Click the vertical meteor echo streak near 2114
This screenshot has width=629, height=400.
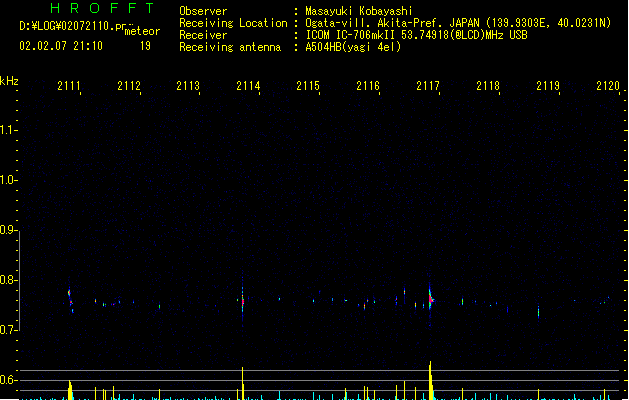[x=243, y=301]
